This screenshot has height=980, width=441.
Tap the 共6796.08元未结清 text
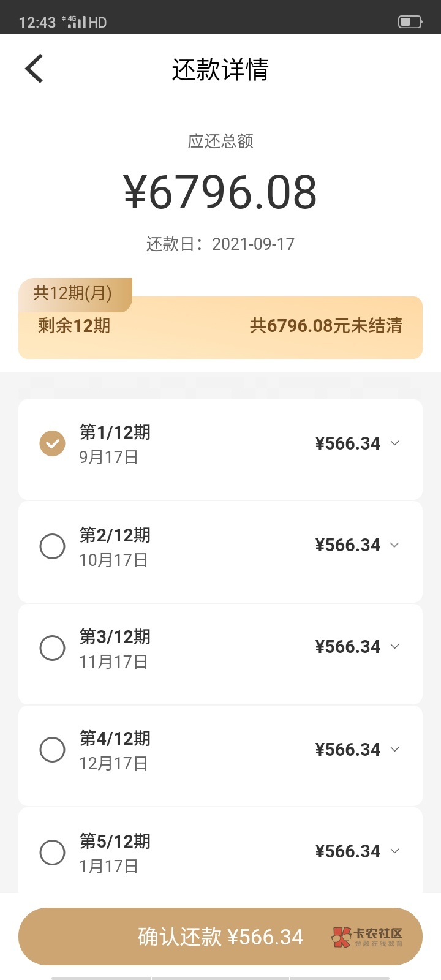[x=326, y=326]
